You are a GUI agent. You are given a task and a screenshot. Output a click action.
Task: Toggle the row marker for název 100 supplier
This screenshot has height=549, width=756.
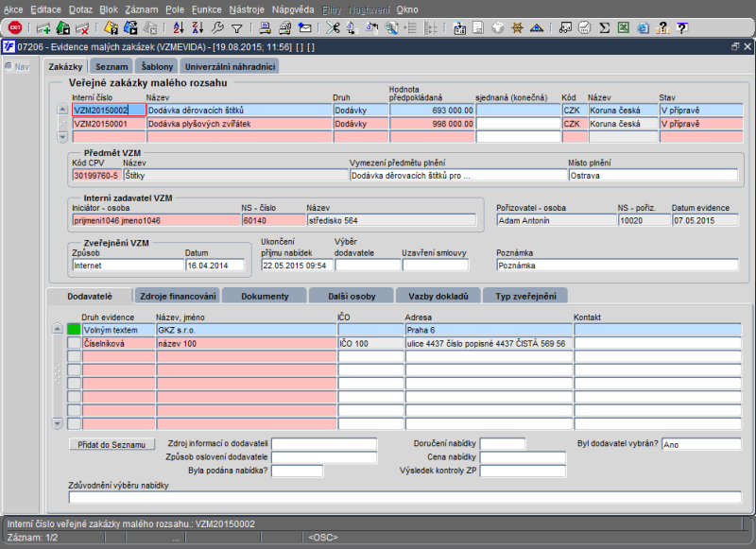click(x=74, y=344)
